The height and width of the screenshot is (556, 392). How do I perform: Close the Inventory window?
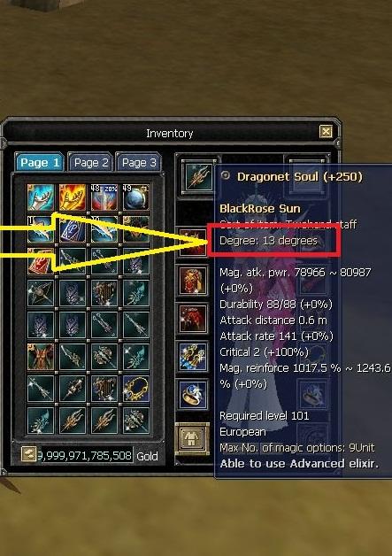click(326, 132)
